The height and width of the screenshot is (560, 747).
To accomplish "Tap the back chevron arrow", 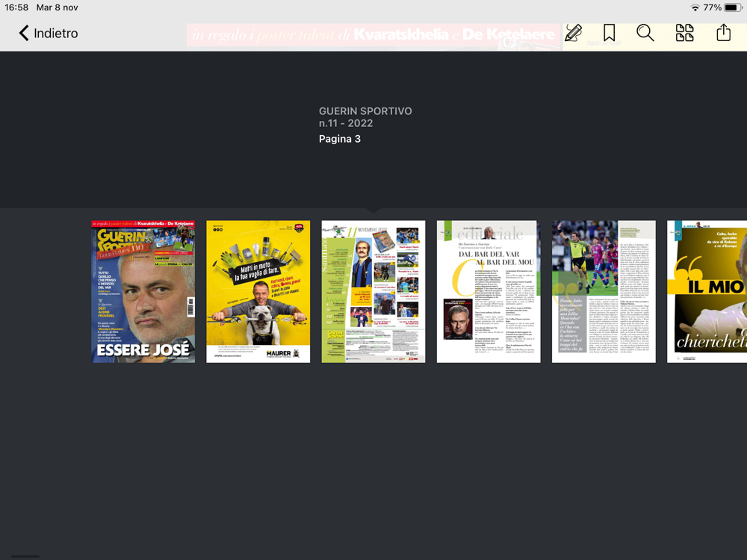I will click(x=24, y=34).
